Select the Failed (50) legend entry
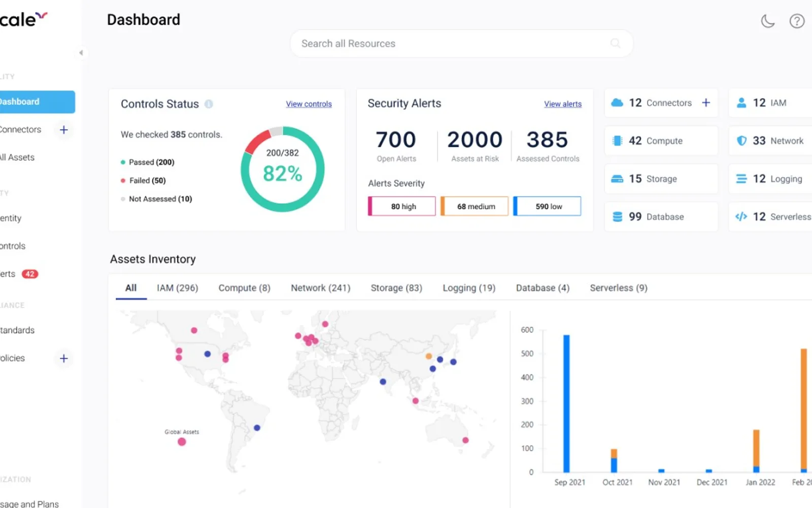Viewport: 812px width, 508px height. (143, 180)
